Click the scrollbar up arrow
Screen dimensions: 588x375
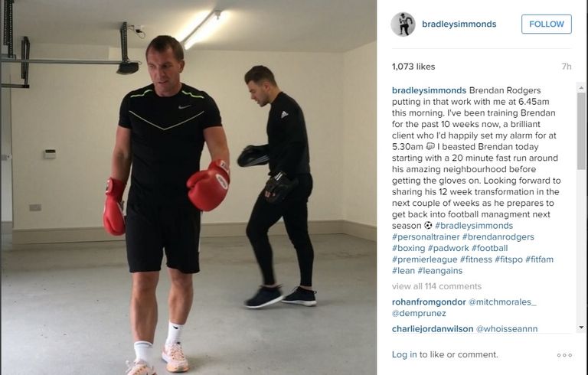tap(581, 88)
